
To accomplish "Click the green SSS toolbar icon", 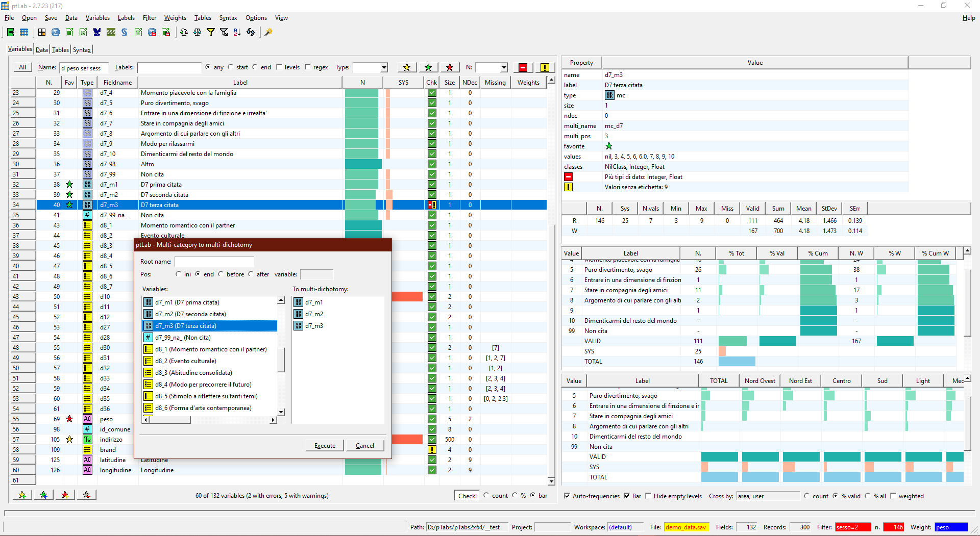I will [111, 32].
